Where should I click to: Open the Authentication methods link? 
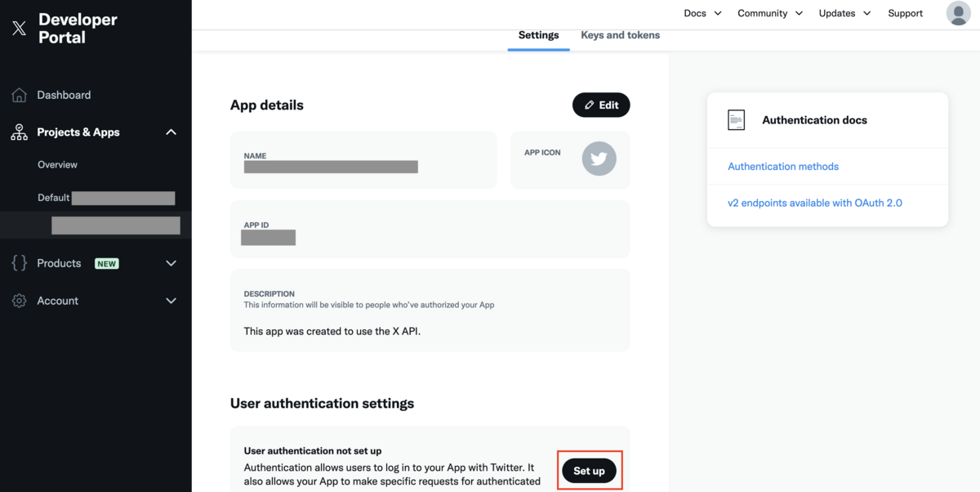[x=783, y=166]
